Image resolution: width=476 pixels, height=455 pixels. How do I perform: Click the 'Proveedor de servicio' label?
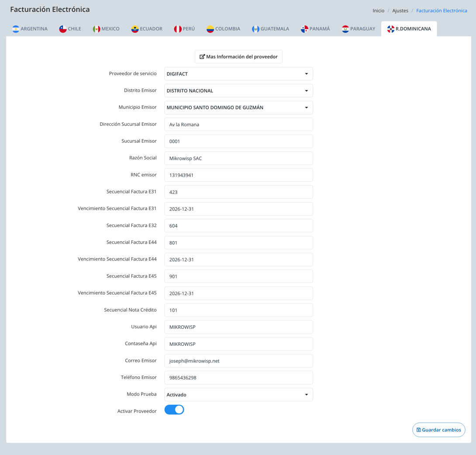[x=133, y=73]
